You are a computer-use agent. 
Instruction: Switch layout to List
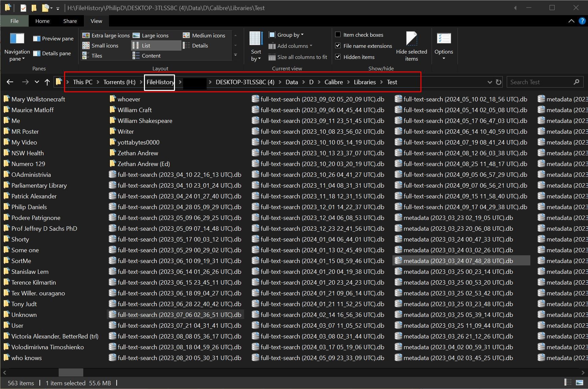point(156,45)
